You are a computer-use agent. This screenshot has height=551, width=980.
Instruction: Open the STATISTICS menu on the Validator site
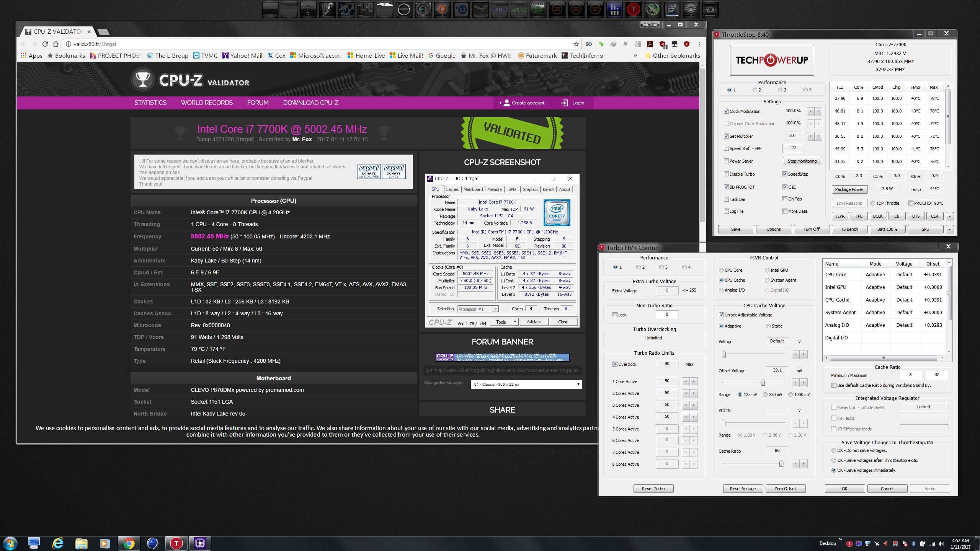[x=150, y=103]
